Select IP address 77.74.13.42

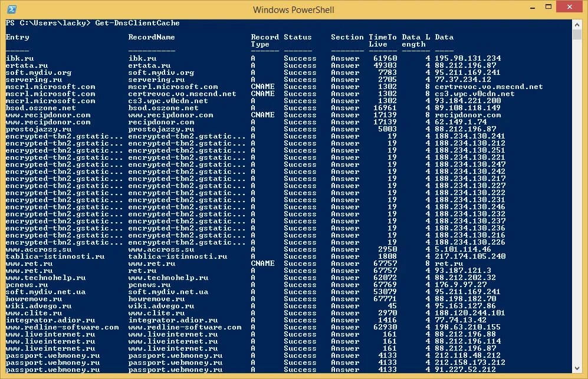pos(461,321)
